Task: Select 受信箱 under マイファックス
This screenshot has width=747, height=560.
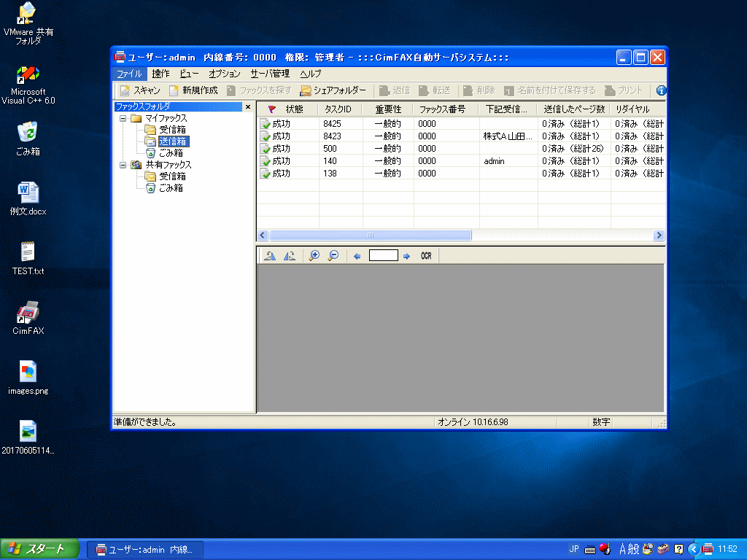Action: [x=172, y=130]
